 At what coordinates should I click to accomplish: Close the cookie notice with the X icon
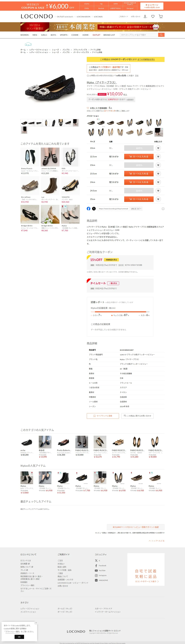36,622
